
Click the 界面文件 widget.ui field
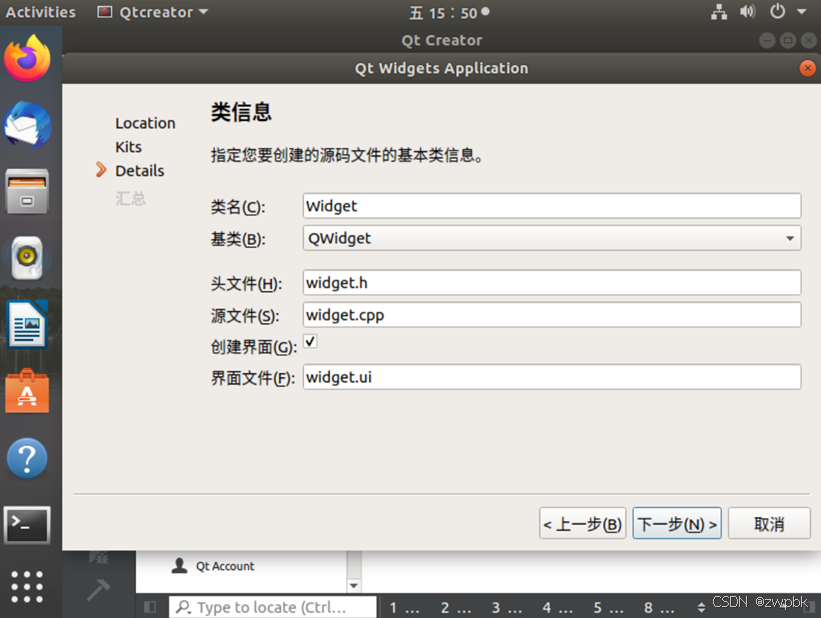pyautogui.click(x=552, y=377)
